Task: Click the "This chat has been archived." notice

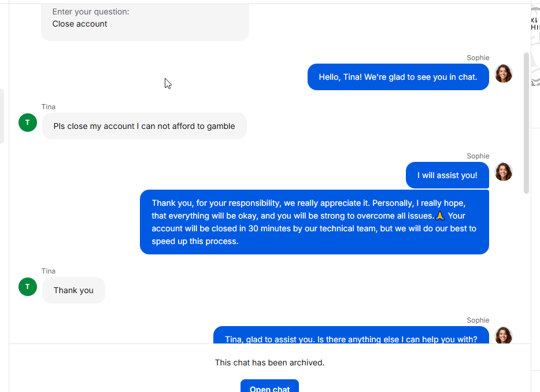Action: (x=269, y=363)
